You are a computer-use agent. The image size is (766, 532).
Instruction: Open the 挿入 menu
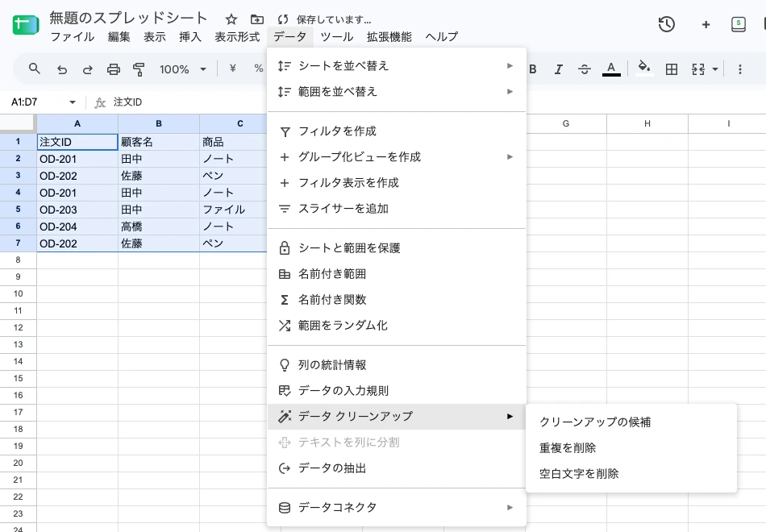(x=190, y=36)
